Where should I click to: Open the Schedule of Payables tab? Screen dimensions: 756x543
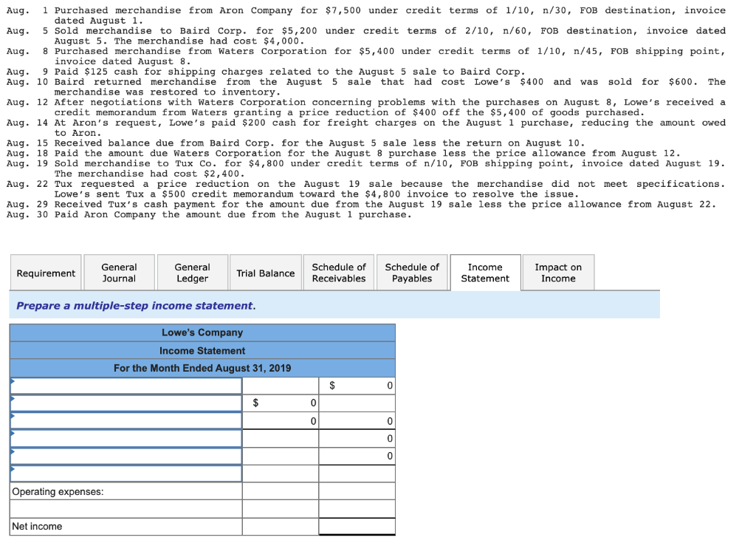[x=412, y=273]
